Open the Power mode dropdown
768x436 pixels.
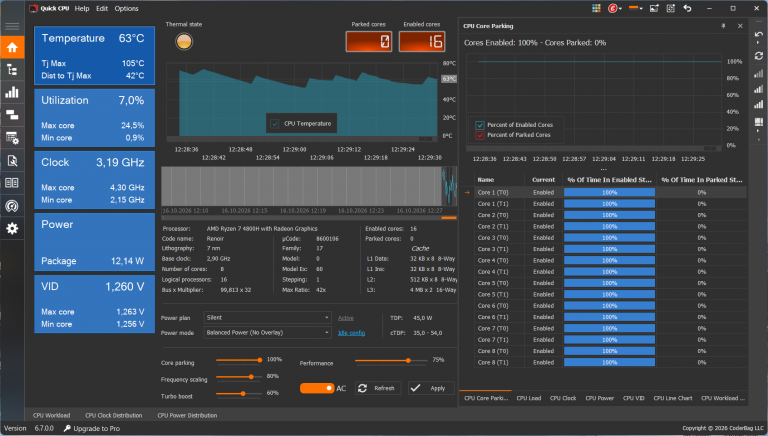tap(267, 333)
